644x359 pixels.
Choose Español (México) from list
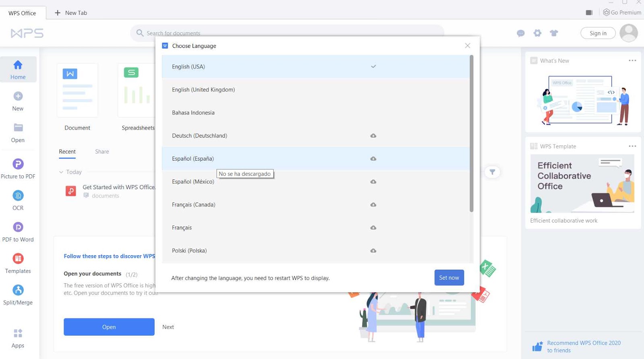[316, 182]
